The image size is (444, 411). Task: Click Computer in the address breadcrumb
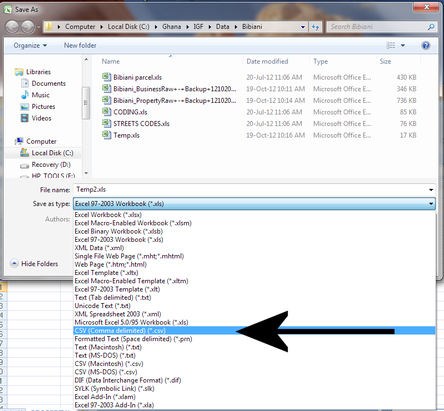click(80, 27)
